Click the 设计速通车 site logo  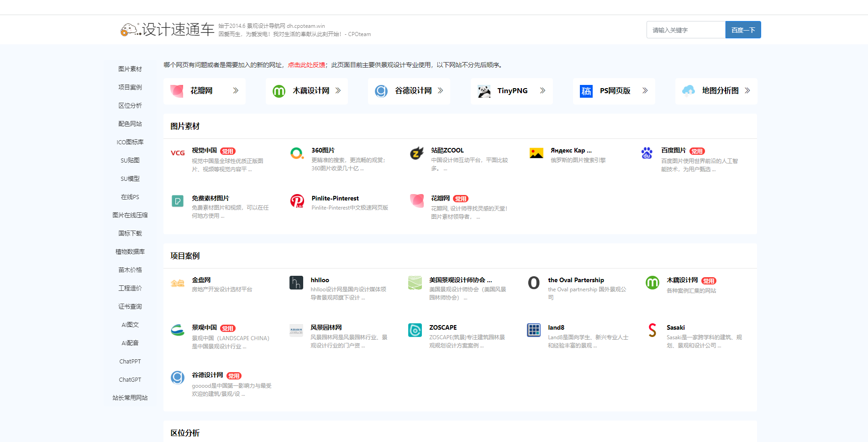[x=167, y=30]
